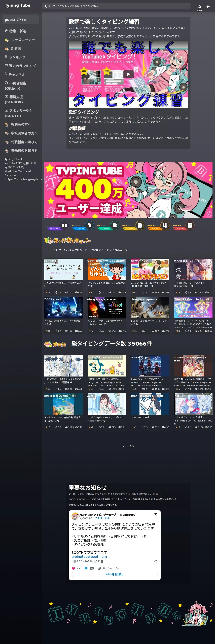The image size is (215, 644).
Task: Go to 特集・新着 in sidebar
Action: click(x=18, y=31)
